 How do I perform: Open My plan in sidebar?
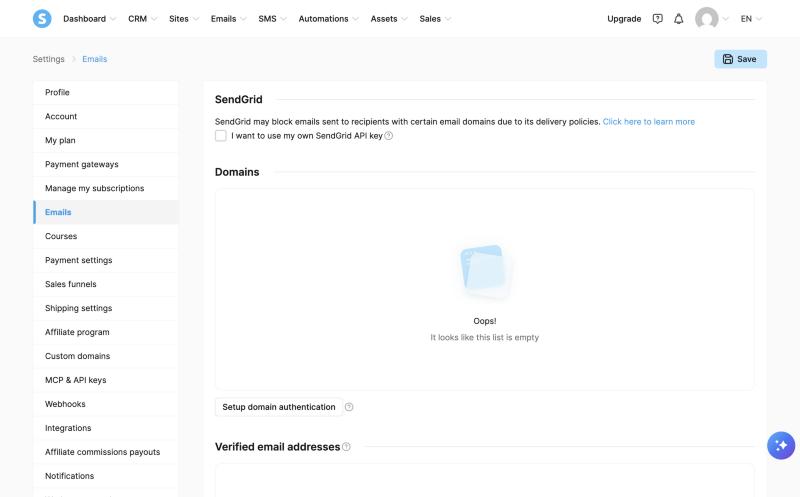point(106,140)
